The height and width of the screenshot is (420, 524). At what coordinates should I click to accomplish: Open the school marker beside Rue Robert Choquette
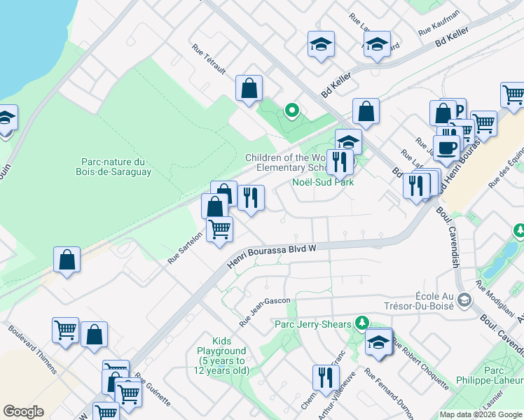[378, 343]
